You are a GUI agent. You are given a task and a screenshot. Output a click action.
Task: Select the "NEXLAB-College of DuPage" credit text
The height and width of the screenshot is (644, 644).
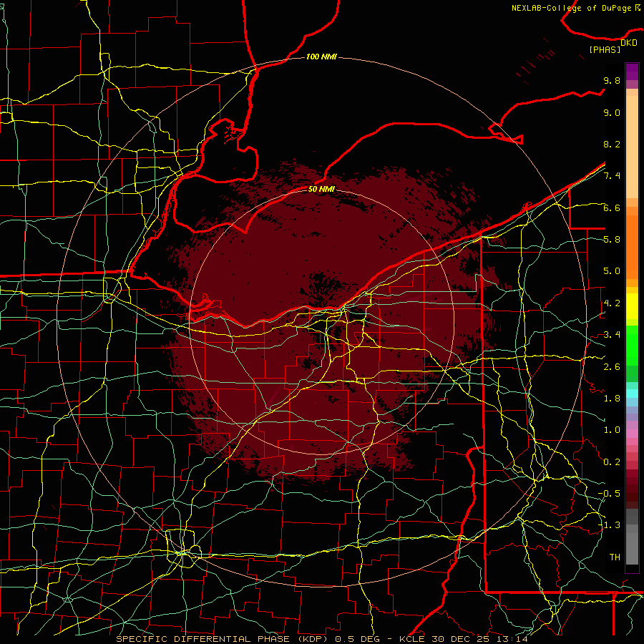pos(571,8)
